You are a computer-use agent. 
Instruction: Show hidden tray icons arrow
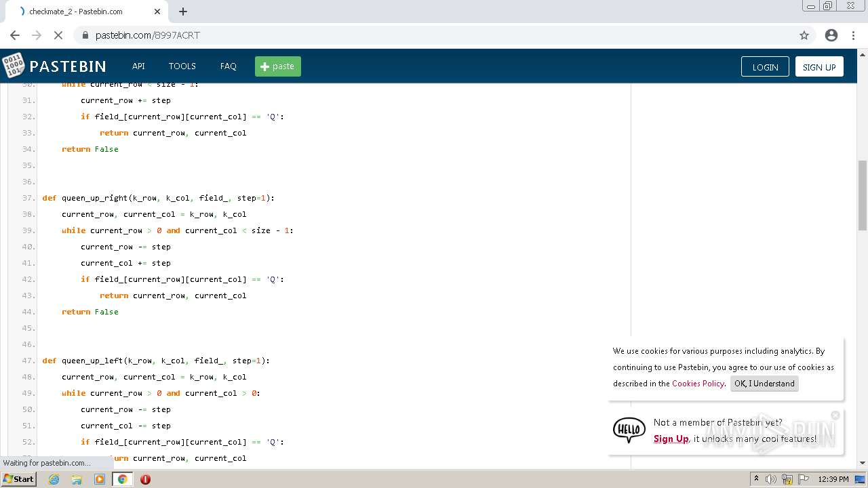[756, 479]
